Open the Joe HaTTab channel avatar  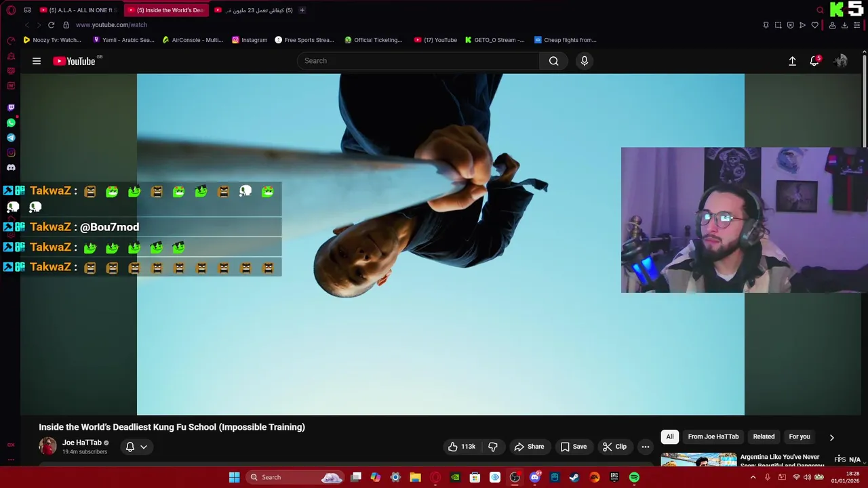(47, 446)
